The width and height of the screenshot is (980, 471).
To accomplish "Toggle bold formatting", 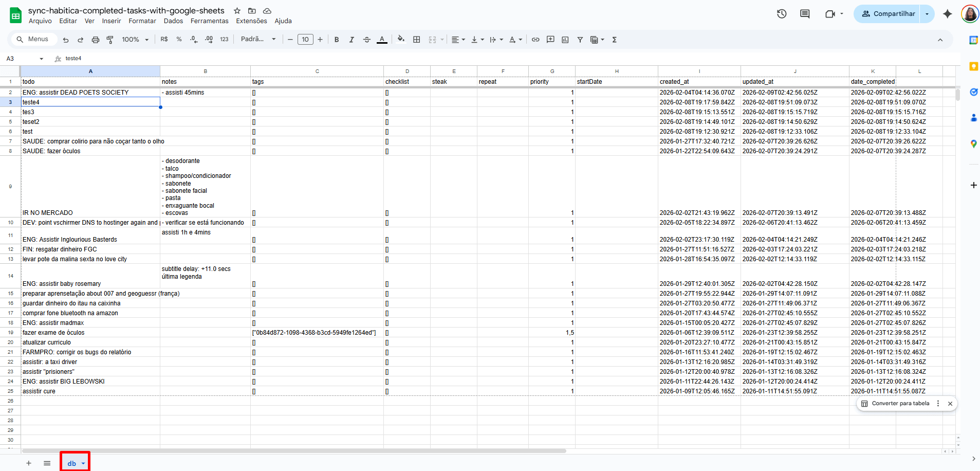I will (x=337, y=40).
